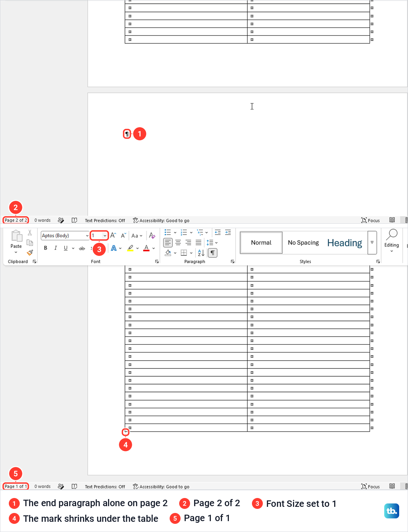Justify the paragraph text
This screenshot has height=532, width=408.
tap(199, 242)
